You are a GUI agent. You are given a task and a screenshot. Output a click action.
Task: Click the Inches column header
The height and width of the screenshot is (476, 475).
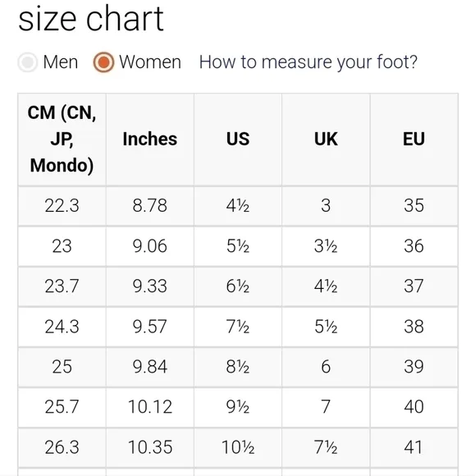tap(150, 140)
